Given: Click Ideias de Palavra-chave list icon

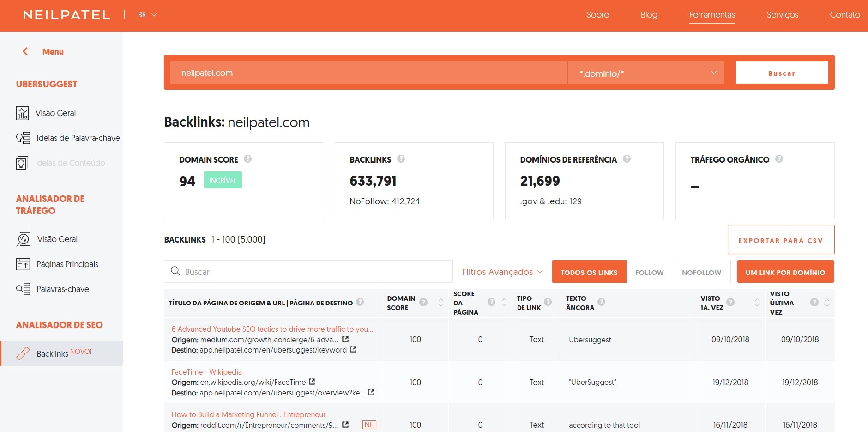Looking at the screenshot, I should pyautogui.click(x=23, y=138).
